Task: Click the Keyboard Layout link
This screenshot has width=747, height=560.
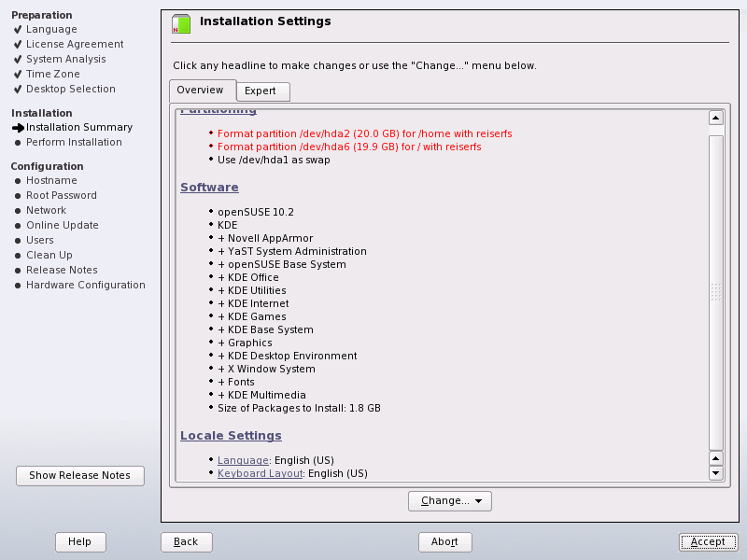Action: pos(261,473)
